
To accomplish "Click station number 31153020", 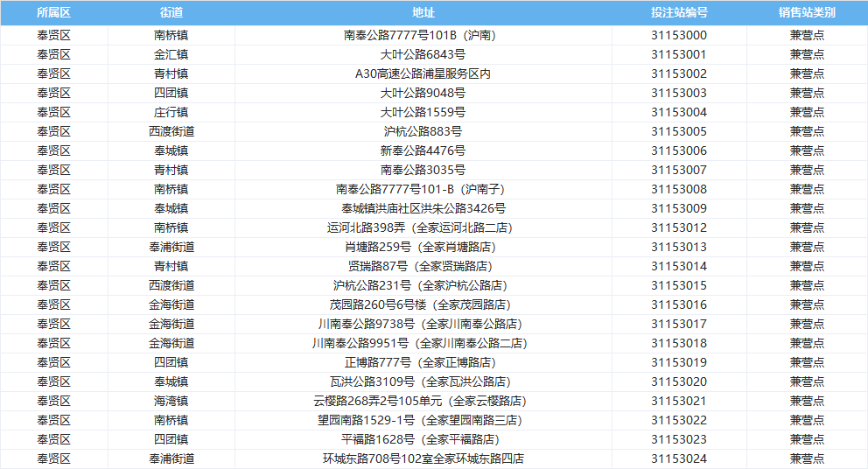I will (679, 382).
